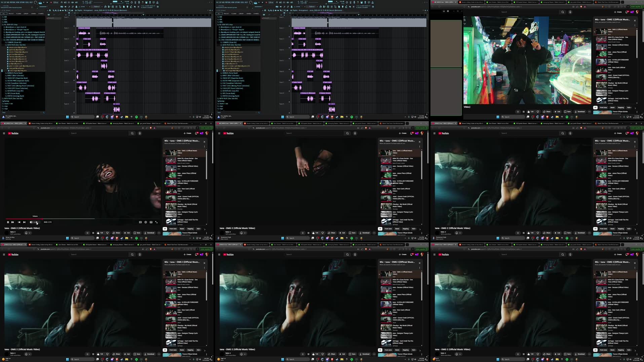The height and width of the screenshot is (362, 644).
Task: Mute the video with the speaker icon
Action: pyautogui.click(x=31, y=222)
